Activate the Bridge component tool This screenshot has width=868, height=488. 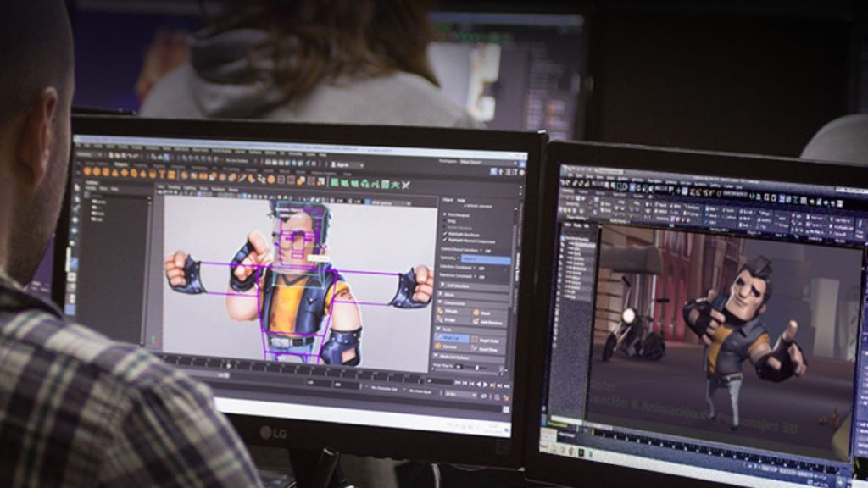[x=449, y=320]
